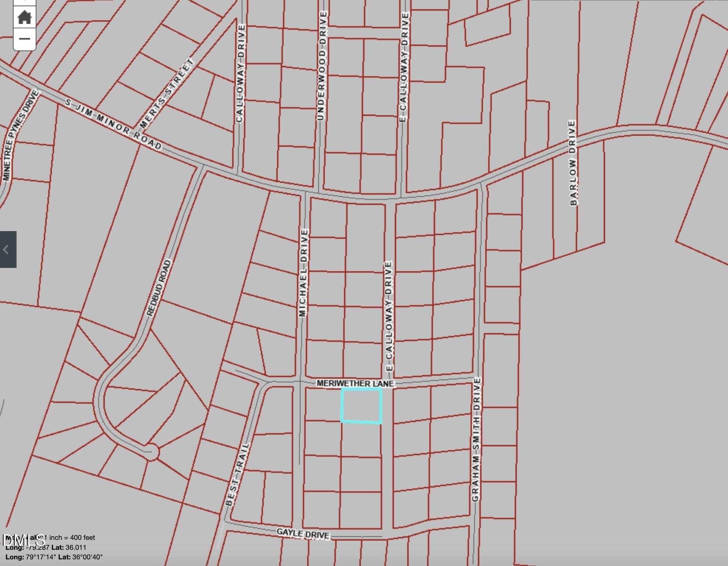Click the Home default extent button

point(24,17)
